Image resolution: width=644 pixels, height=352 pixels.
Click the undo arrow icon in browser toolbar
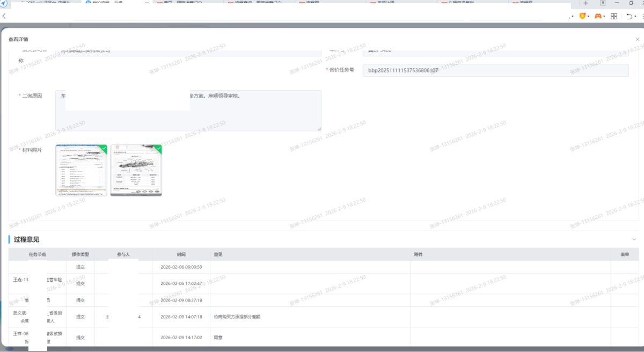tap(629, 17)
